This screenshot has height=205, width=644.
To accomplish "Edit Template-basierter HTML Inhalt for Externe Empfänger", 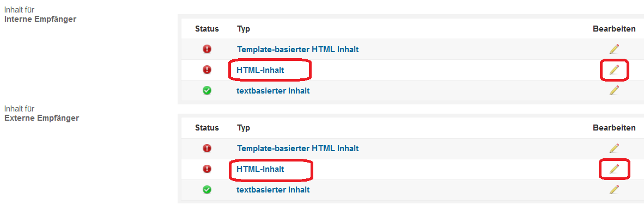I will coord(614,148).
